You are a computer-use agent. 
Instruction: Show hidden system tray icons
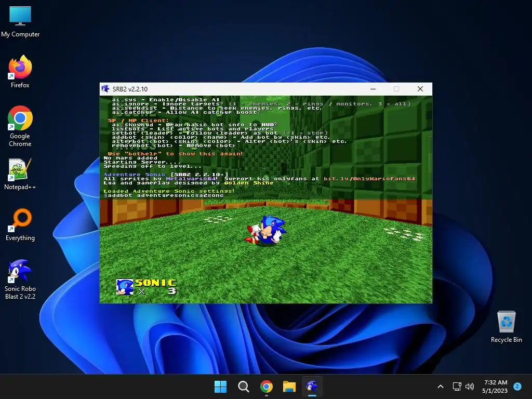click(441, 387)
